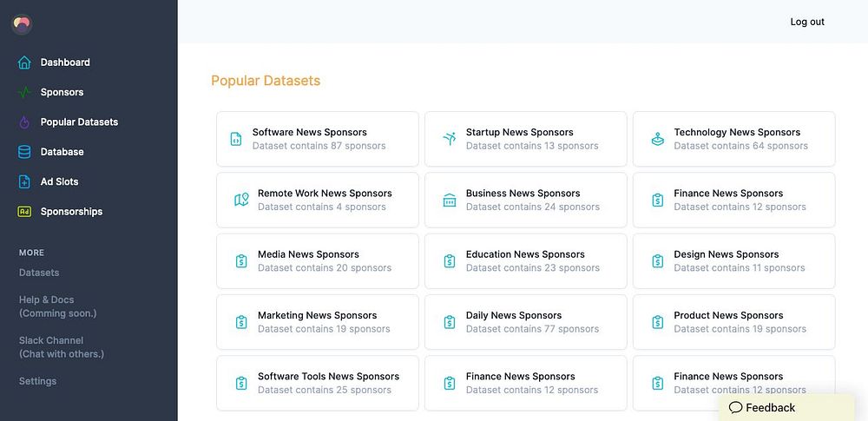Select the Media News Sponsors card
Viewport: 868px width, 421px height.
(x=317, y=261)
